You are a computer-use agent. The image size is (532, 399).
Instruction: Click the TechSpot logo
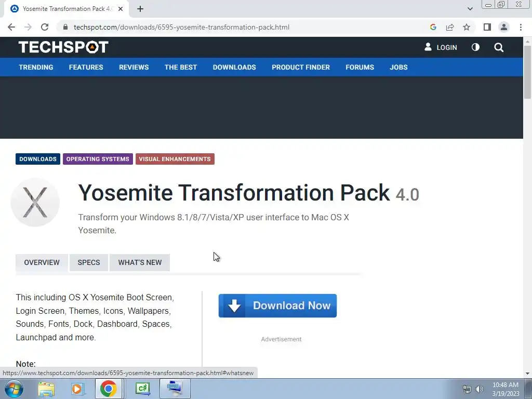coord(63,47)
